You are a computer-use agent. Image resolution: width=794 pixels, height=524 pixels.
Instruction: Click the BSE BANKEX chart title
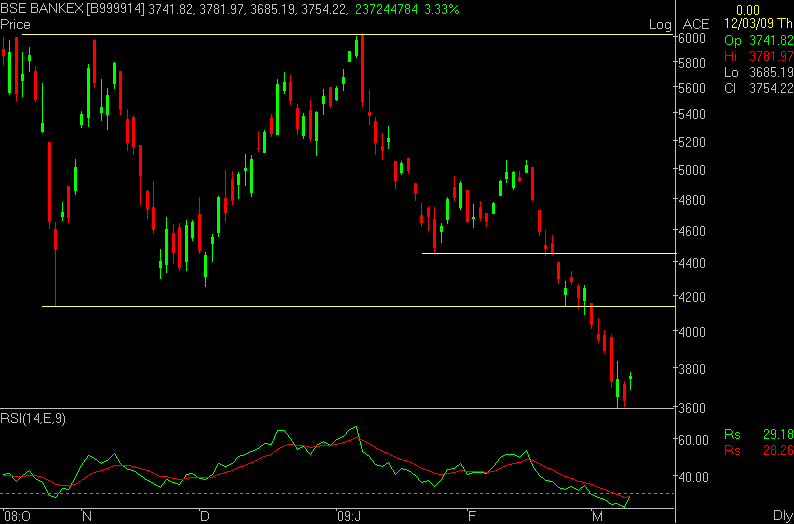point(41,9)
